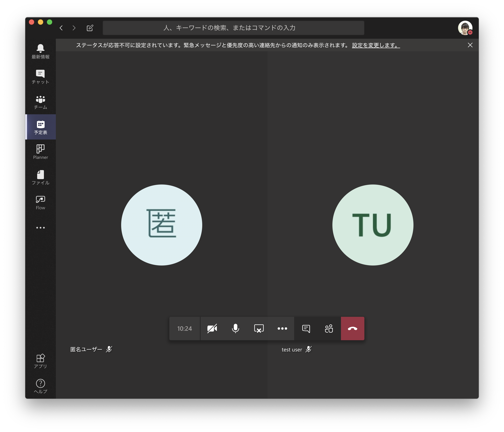Image resolution: width=504 pixels, height=432 pixels.
Task: Click muted mic icon beside 匿名ユーザー
Action: coord(109,349)
